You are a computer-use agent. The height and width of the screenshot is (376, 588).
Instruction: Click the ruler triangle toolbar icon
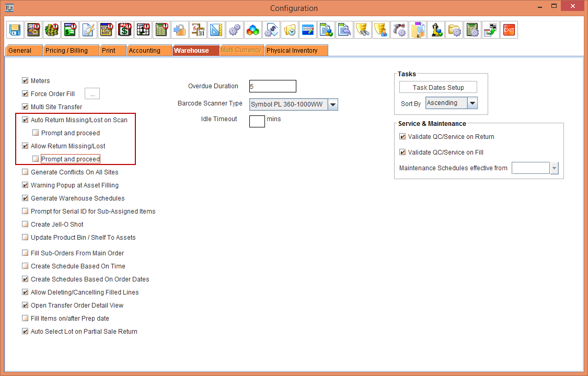pyautogui.click(x=216, y=30)
